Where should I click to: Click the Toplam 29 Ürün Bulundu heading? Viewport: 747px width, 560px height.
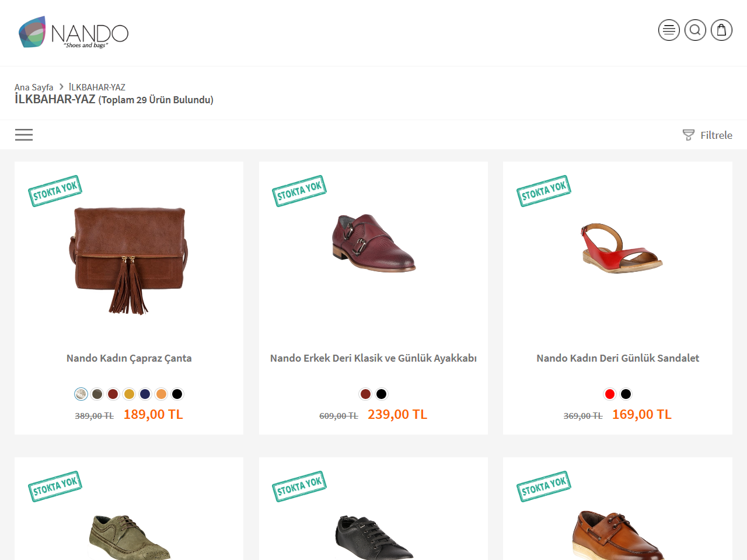point(156,100)
